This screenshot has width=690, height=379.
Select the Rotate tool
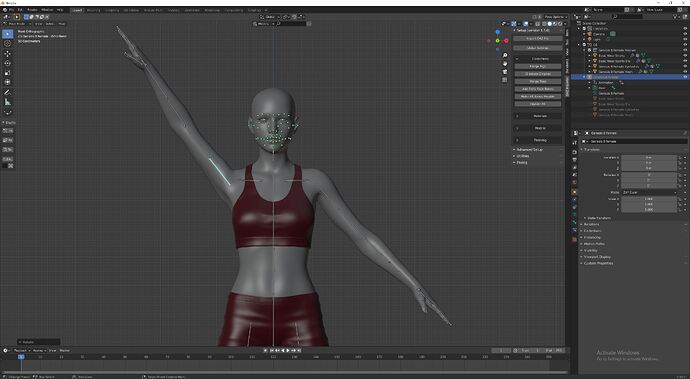(x=7, y=63)
